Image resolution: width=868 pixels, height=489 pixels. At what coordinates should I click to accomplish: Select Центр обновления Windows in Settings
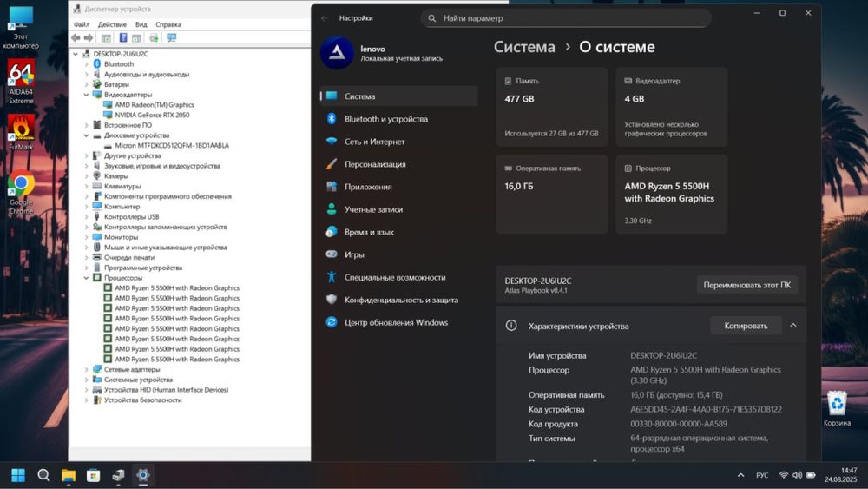398,322
